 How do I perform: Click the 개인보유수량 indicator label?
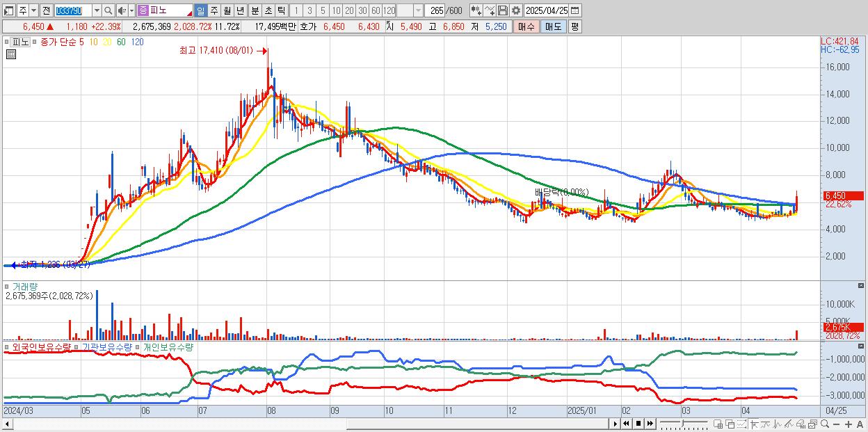(168, 346)
